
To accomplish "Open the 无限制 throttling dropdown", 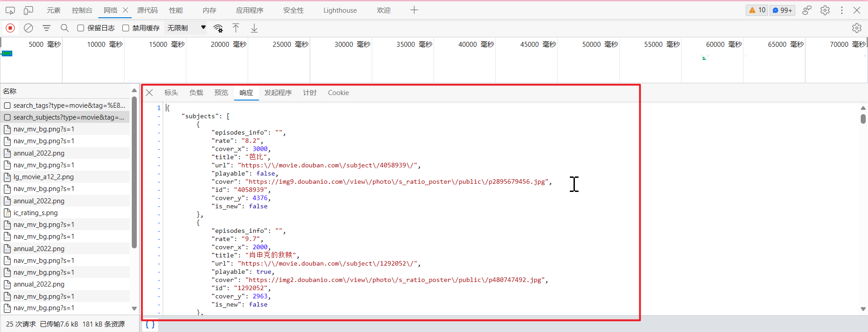I will pos(186,28).
